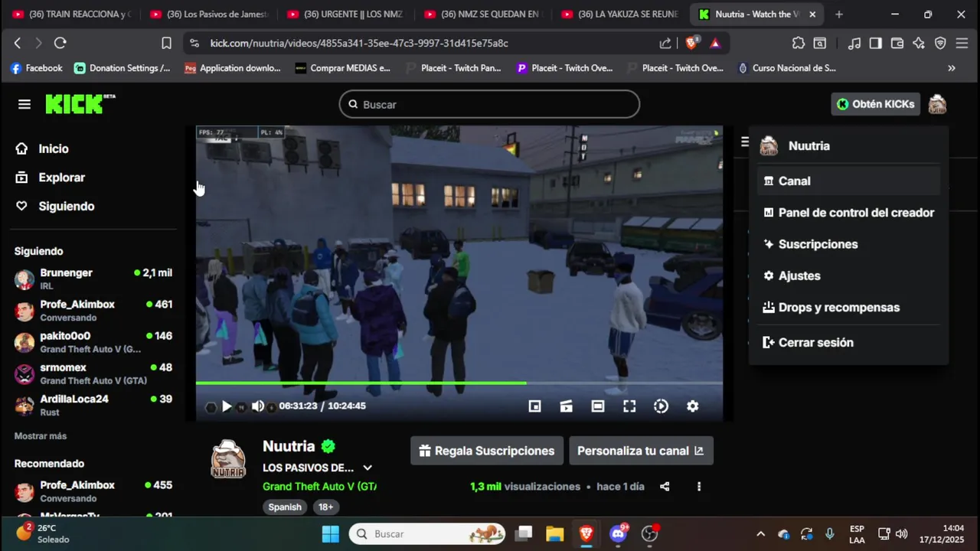Open Brave Shields lion icon
Screen dimensions: 980x551
coord(691,43)
